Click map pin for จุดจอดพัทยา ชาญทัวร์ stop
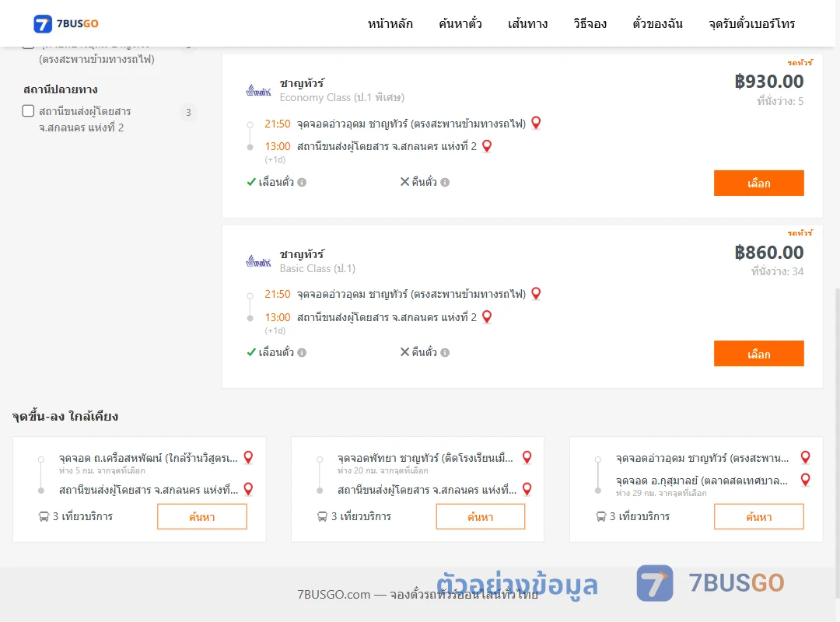Viewport: 840px width, 622px height. [527, 457]
